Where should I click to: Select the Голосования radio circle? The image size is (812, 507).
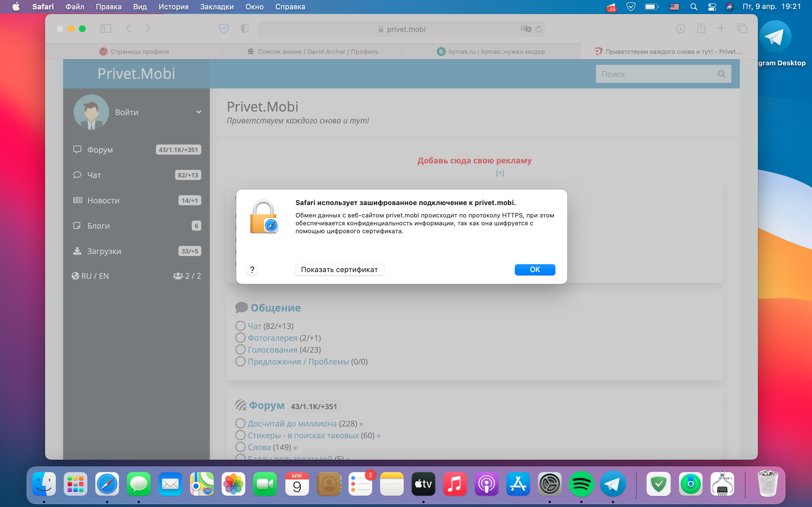(x=240, y=349)
